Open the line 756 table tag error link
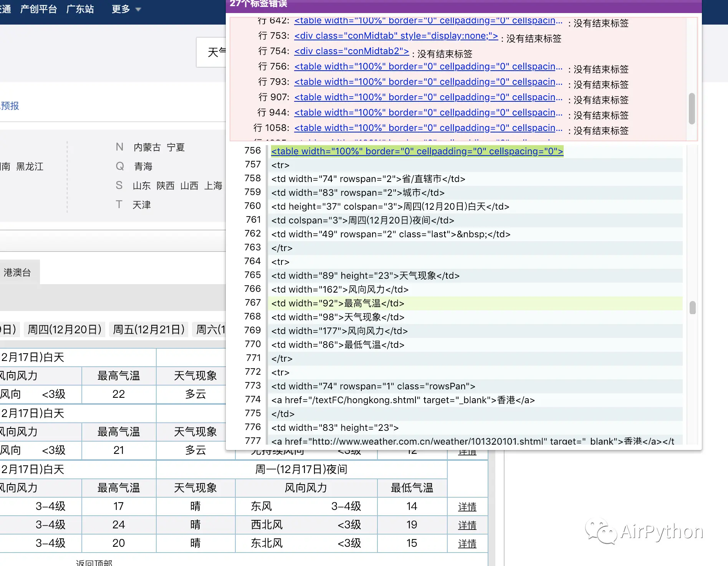 428,66
